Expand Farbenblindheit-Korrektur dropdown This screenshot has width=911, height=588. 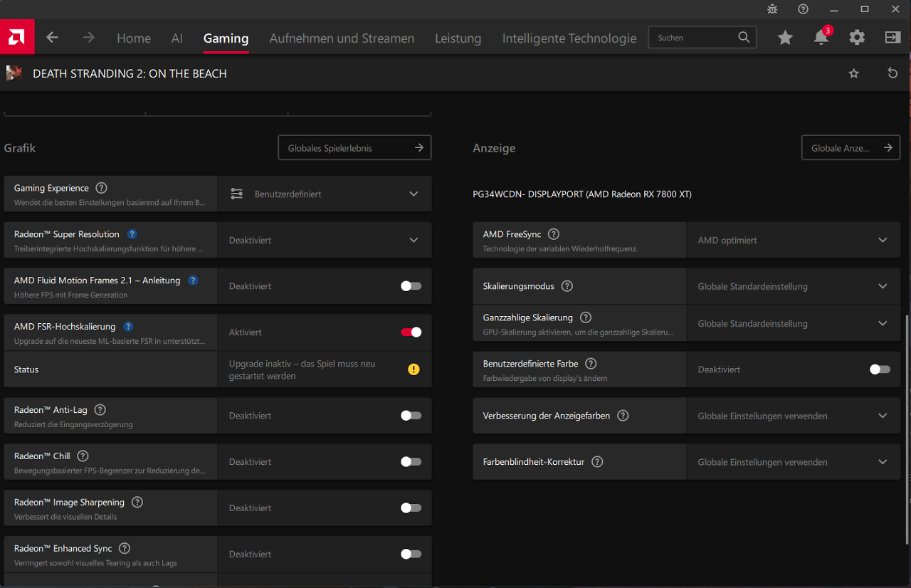click(x=794, y=462)
